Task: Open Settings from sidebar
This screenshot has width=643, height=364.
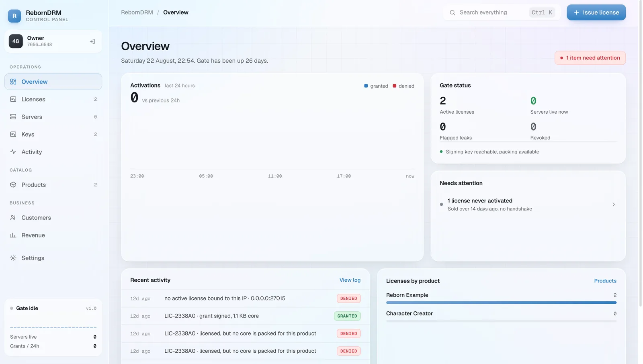Action: (x=53, y=258)
